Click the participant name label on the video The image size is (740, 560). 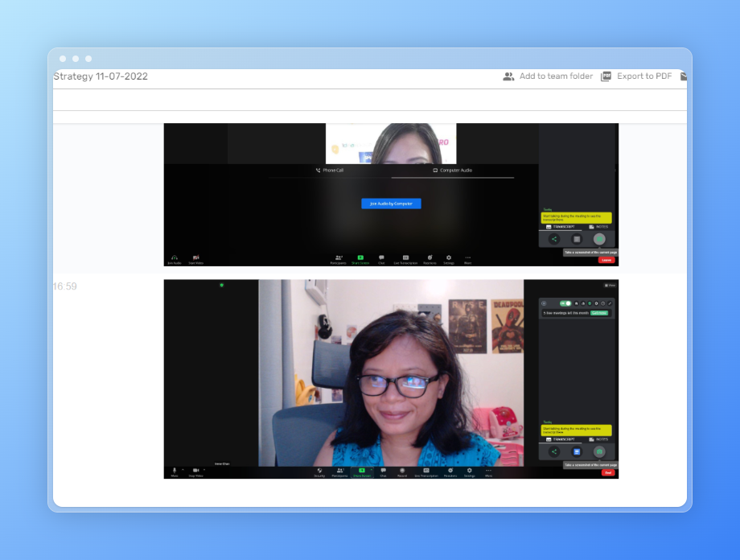click(222, 463)
